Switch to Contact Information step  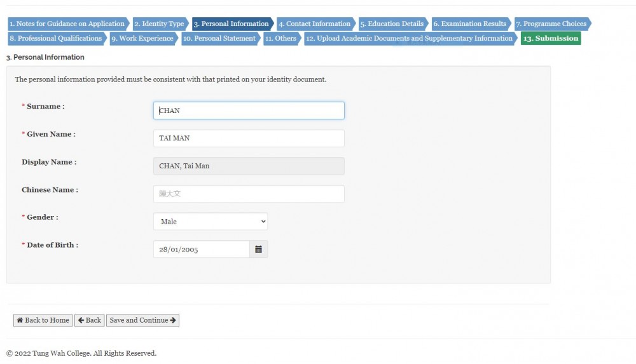point(315,24)
